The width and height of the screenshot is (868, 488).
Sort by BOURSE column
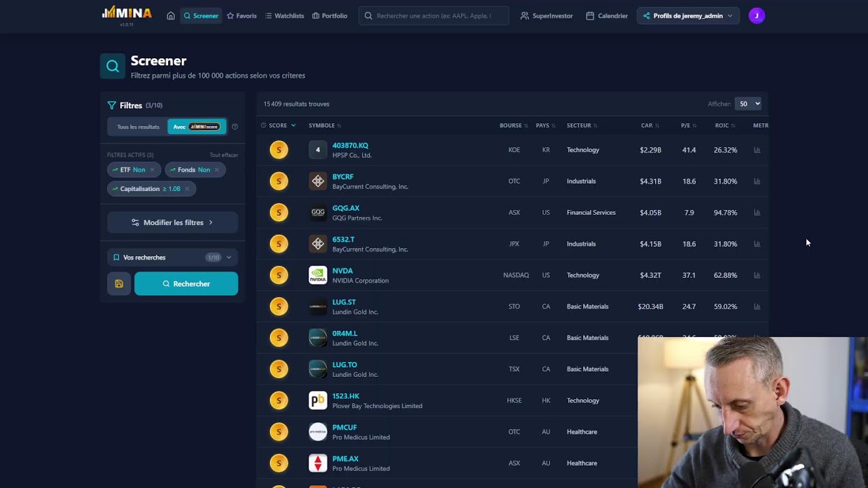click(513, 125)
